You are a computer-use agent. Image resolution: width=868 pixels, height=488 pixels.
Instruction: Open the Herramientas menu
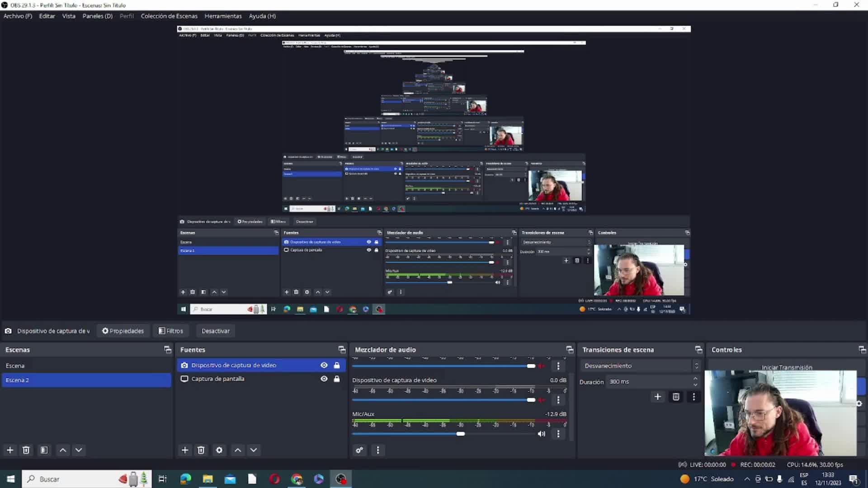coord(223,16)
